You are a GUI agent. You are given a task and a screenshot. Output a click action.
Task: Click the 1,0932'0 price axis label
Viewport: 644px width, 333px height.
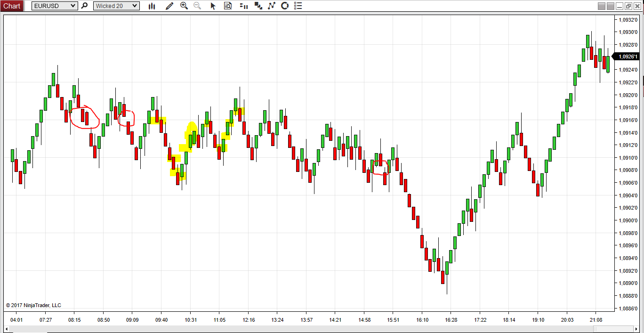pos(628,20)
